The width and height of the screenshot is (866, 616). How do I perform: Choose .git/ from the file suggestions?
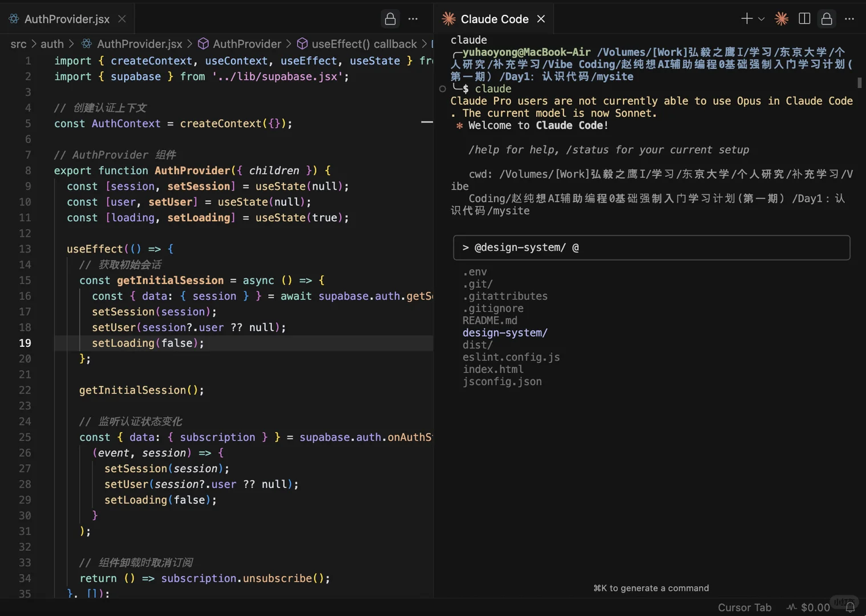(x=477, y=284)
